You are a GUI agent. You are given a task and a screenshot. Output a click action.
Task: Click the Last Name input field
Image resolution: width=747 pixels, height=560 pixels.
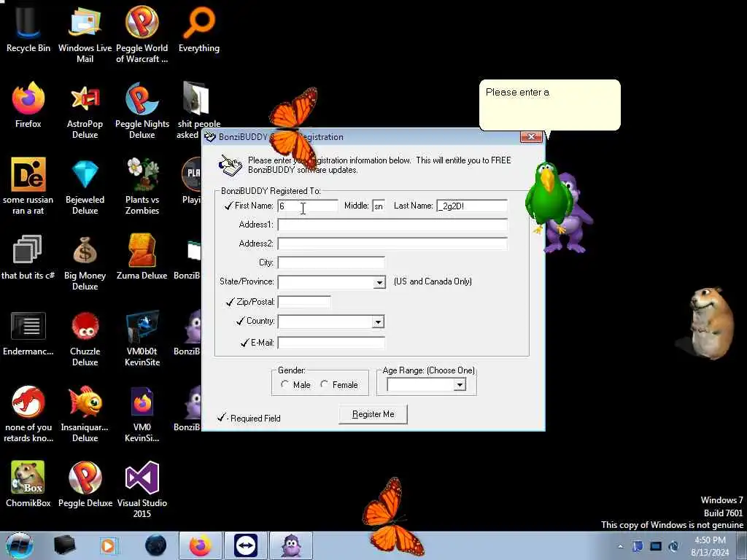(x=472, y=206)
